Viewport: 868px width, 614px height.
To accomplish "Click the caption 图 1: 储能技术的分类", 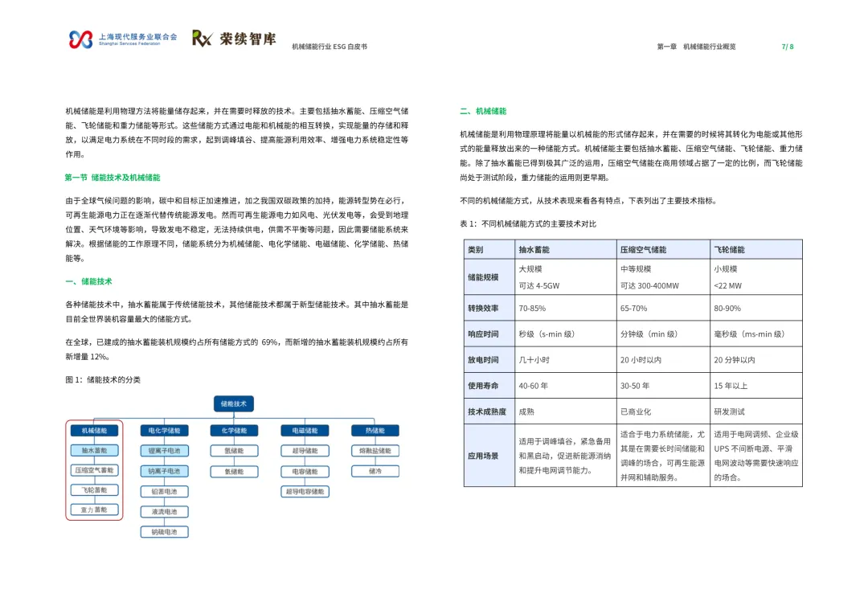I will [x=103, y=380].
